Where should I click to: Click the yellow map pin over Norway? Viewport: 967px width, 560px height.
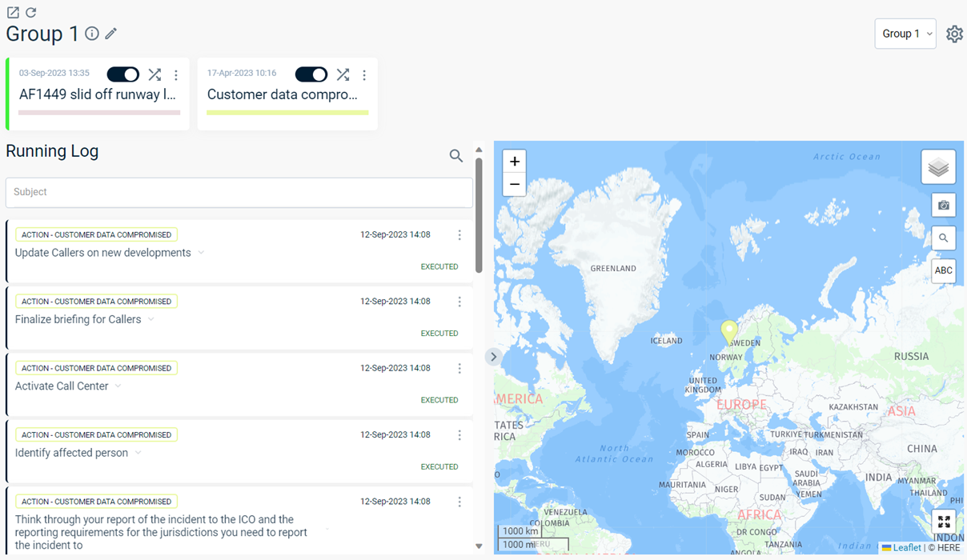coord(728,332)
